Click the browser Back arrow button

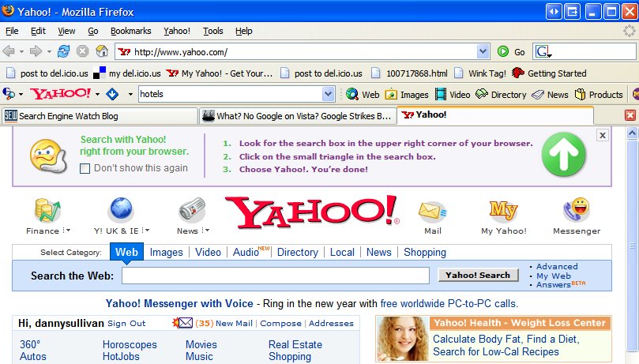click(x=9, y=51)
